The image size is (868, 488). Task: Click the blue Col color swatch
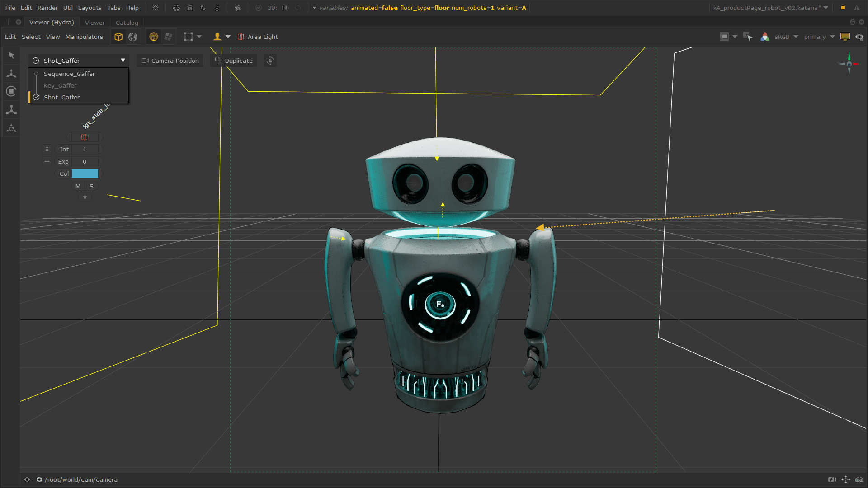click(x=85, y=174)
